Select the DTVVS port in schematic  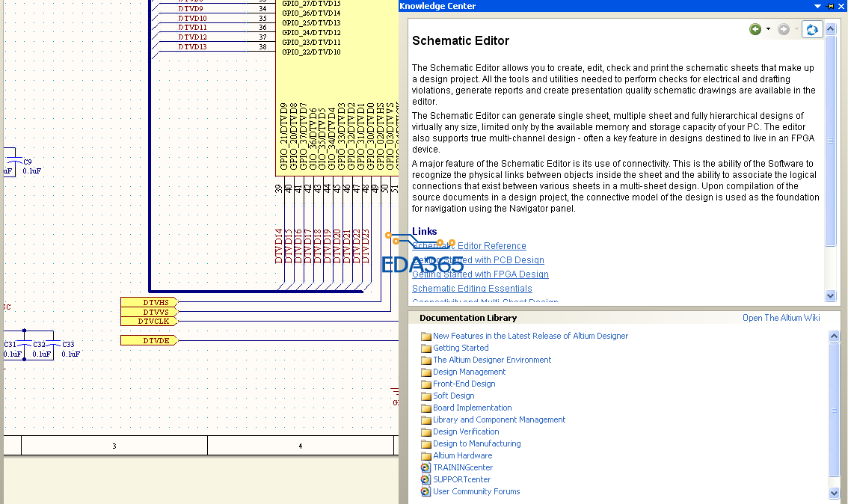coord(150,312)
